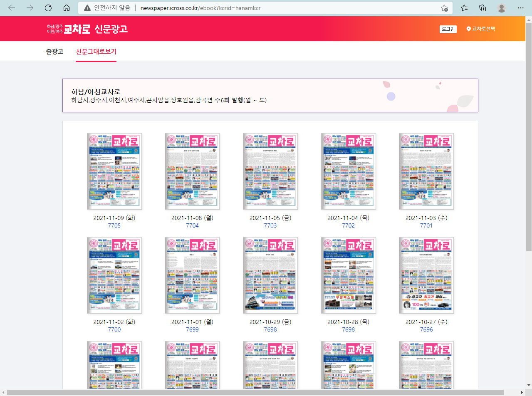Image resolution: width=532 pixels, height=396 pixels.
Task: Open the 2021-11-04 (목) newspaper thumbnail
Action: click(x=349, y=171)
